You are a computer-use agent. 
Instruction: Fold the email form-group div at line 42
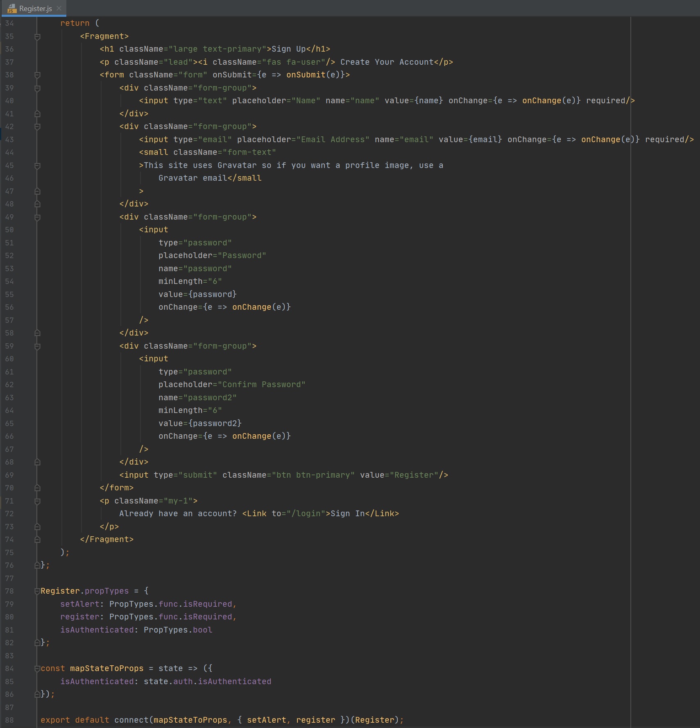pyautogui.click(x=37, y=127)
